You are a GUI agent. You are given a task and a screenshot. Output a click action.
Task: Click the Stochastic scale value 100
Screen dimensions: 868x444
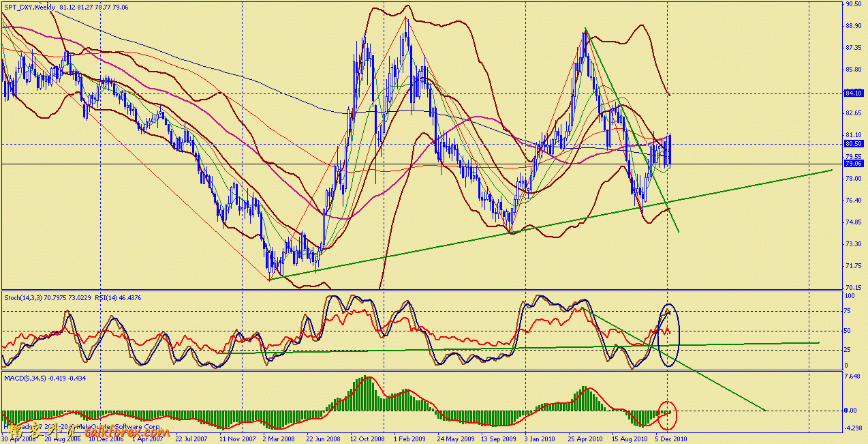(850, 296)
